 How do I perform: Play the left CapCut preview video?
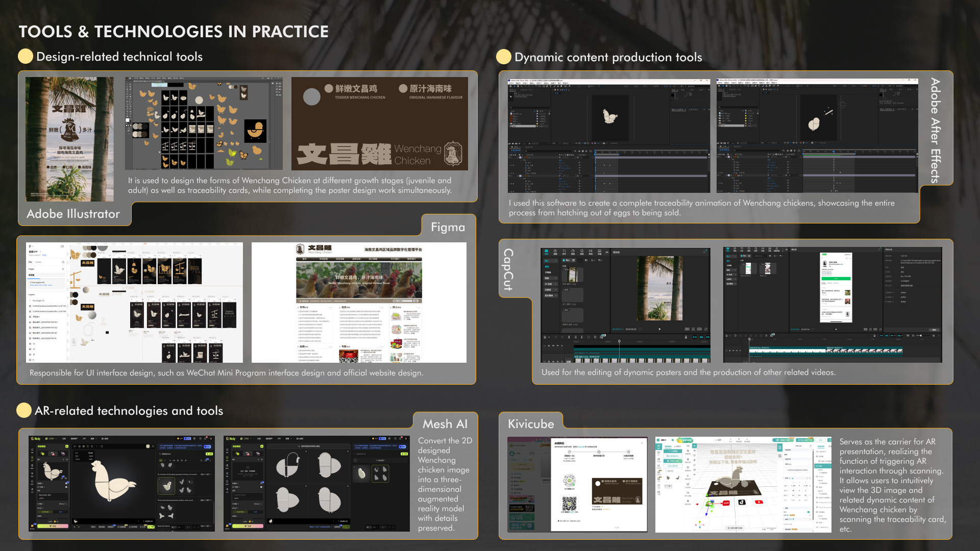tap(659, 329)
